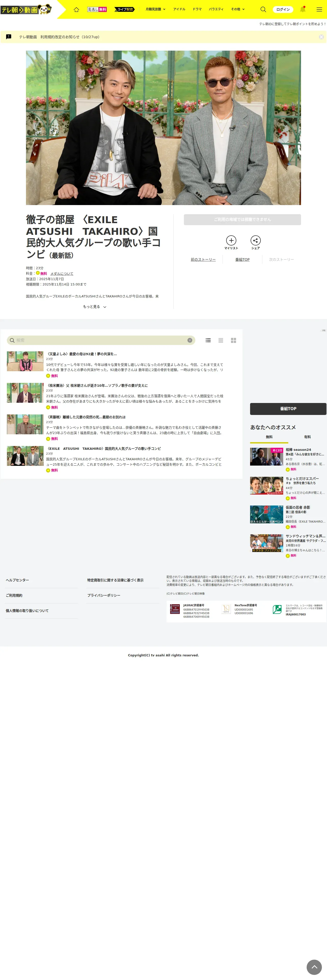Click the NexTone license logo
This screenshot has width=327, height=980.
coord(226,609)
